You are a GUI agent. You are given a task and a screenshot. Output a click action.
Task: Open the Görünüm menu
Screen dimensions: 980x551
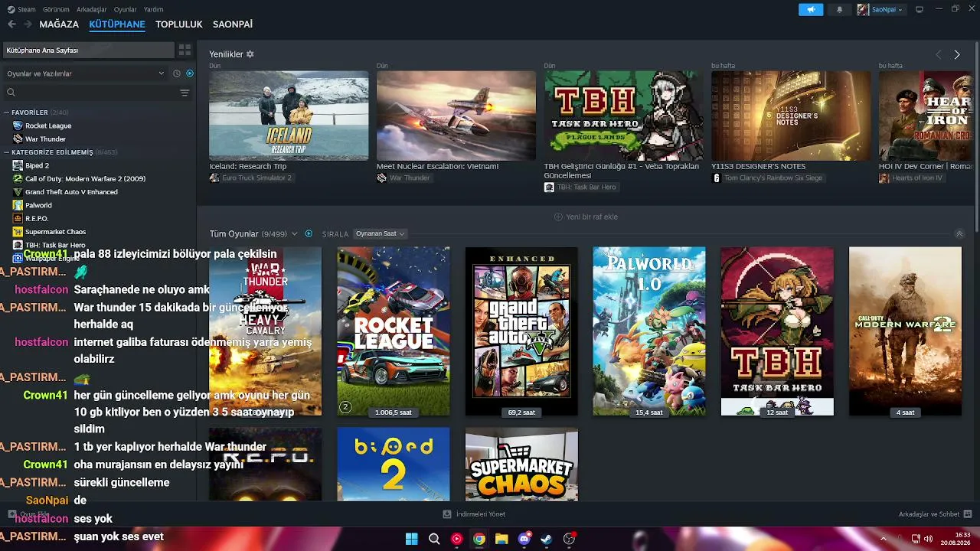(x=56, y=9)
